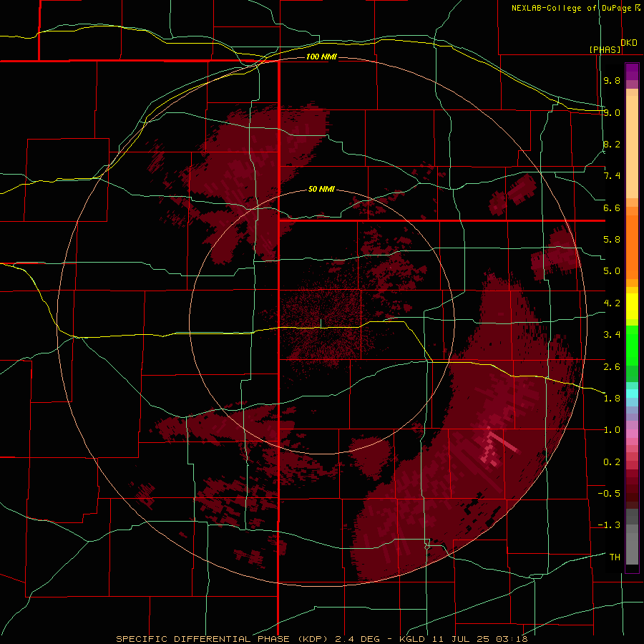The width and height of the screenshot is (644, 644).
Task: Click the 5.8 scale value
Action: coord(612,240)
